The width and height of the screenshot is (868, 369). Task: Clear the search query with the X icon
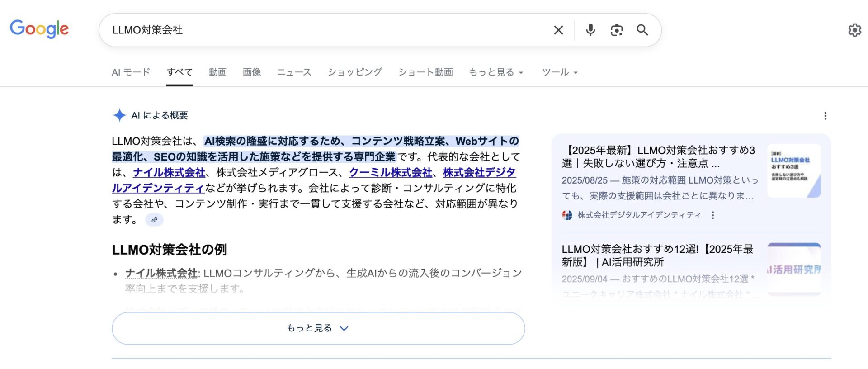point(558,30)
